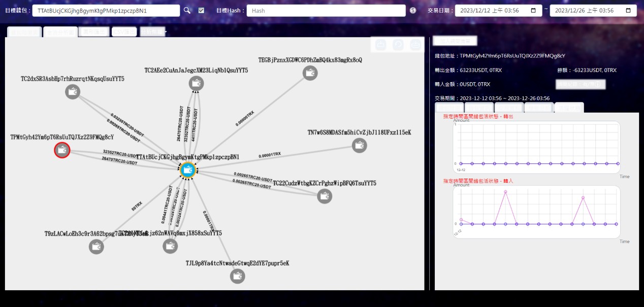Click the start date field 2023/12/12
Viewport: 644px width, 307px height.
point(498,10)
